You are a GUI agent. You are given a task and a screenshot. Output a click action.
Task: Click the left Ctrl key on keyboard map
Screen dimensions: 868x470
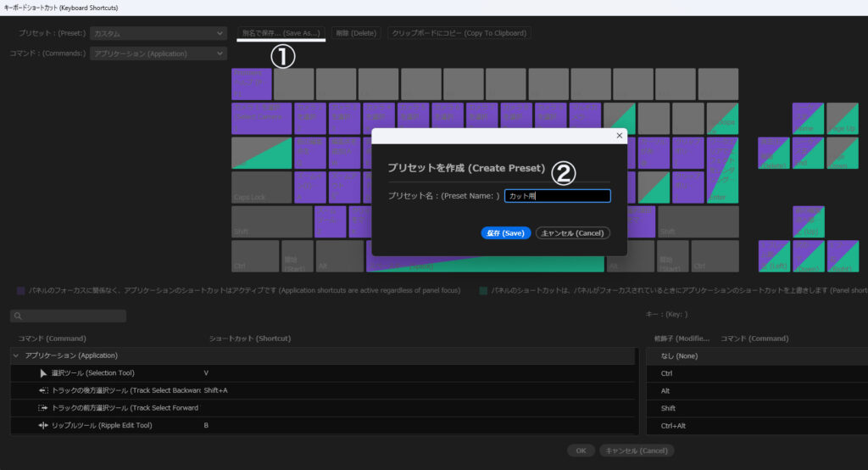[x=255, y=256]
